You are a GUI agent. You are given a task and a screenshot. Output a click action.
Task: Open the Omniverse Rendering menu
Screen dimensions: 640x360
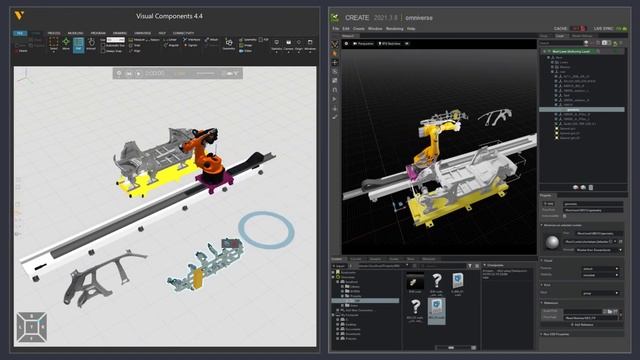[x=394, y=29]
